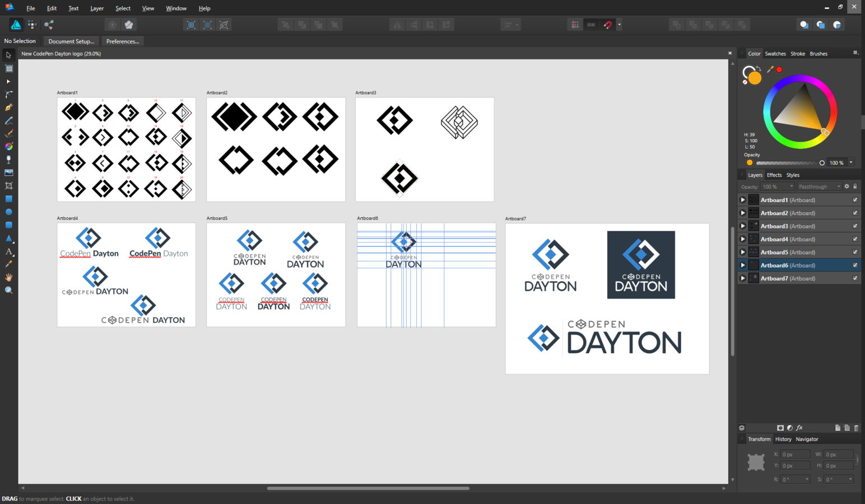
Task: Toggle visibility checkbox of Artboard4
Action: [855, 239]
